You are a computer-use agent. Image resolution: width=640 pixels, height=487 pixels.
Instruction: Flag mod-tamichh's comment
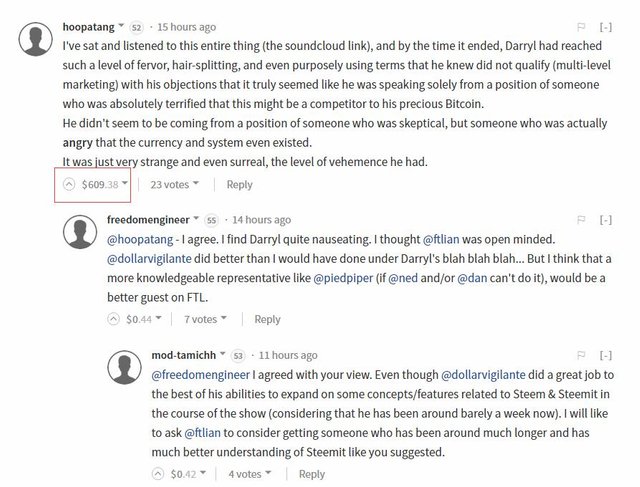point(581,355)
